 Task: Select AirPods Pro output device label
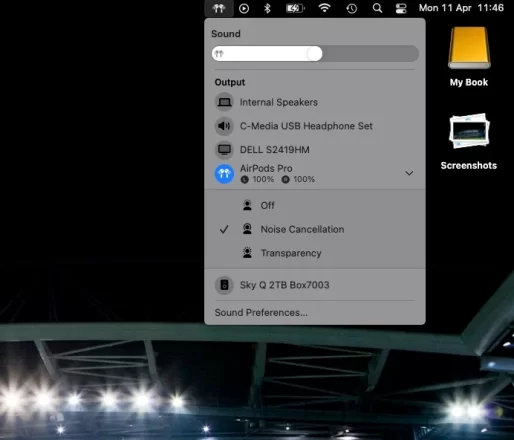[x=266, y=168]
